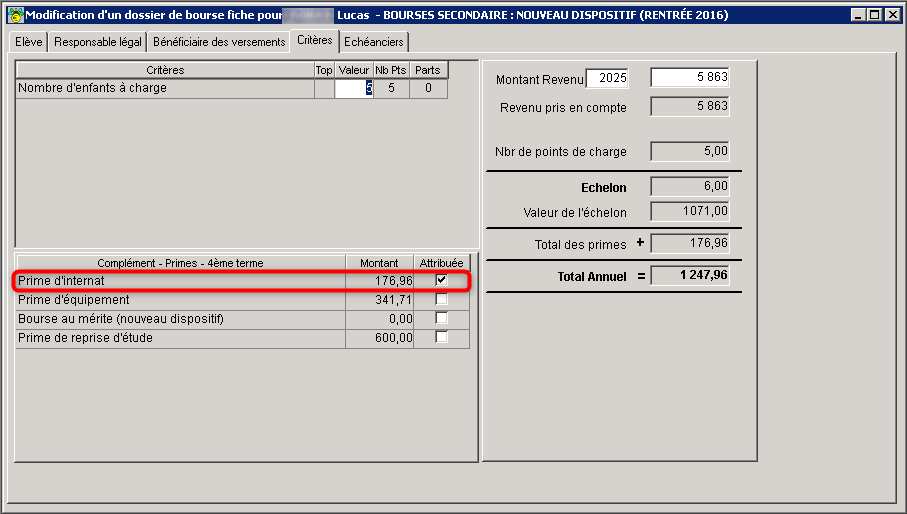907x514 pixels.
Task: Click the Montant Revenu amount field
Action: pyautogui.click(x=690, y=77)
